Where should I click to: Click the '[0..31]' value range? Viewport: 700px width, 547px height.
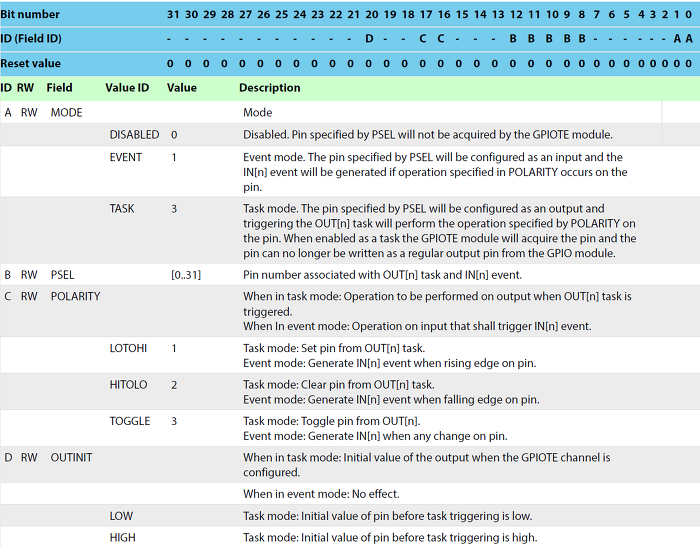point(186,275)
